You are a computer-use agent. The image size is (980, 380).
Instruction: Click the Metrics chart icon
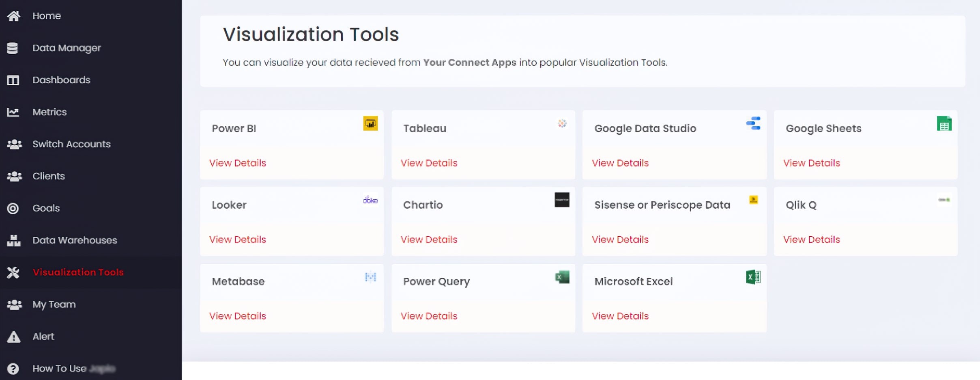(x=13, y=112)
